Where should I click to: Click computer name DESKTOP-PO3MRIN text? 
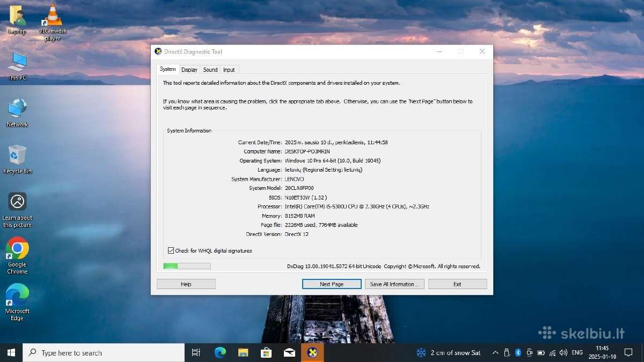[307, 152]
